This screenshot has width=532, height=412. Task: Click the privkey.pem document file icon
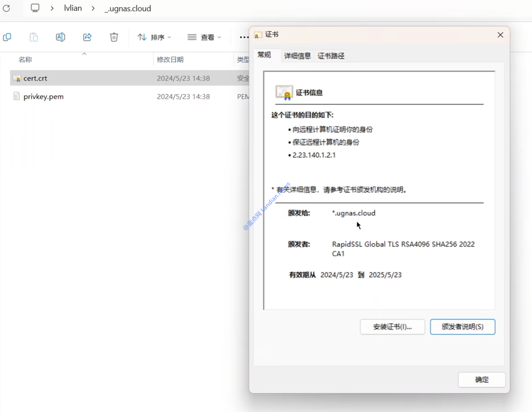[x=17, y=96]
